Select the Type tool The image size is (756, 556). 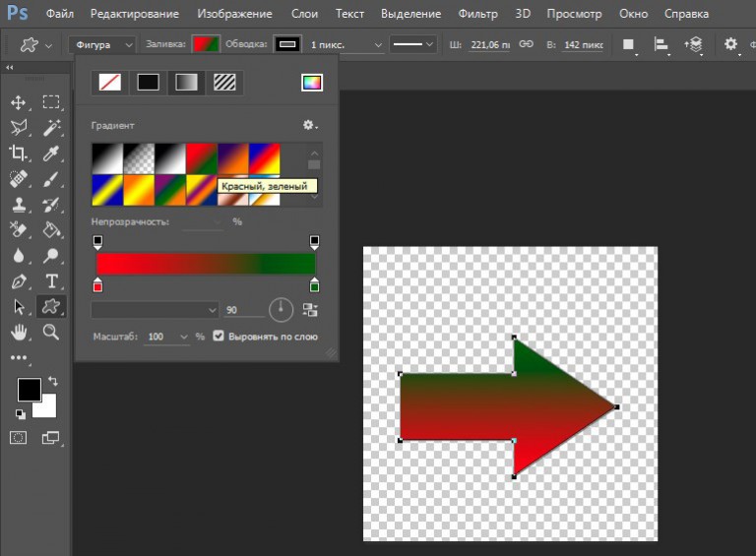pyautogui.click(x=51, y=280)
